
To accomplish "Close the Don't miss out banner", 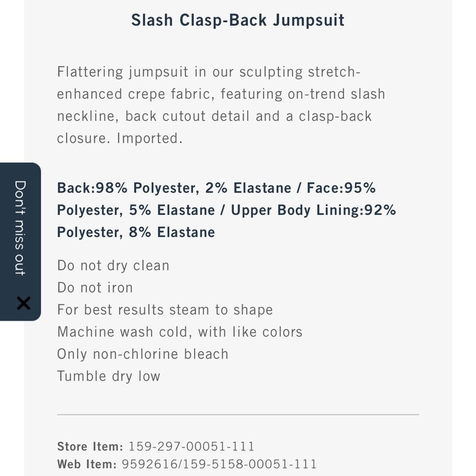I will click(23, 303).
